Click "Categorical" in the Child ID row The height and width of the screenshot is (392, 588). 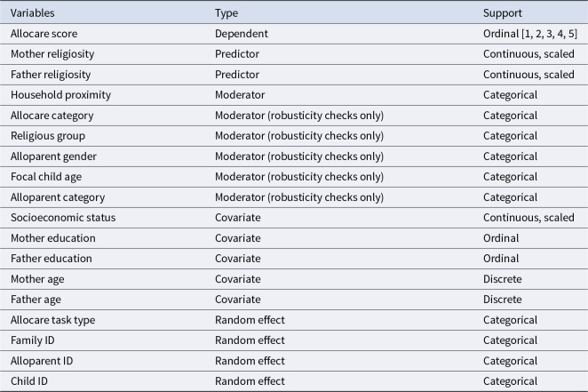tap(511, 381)
